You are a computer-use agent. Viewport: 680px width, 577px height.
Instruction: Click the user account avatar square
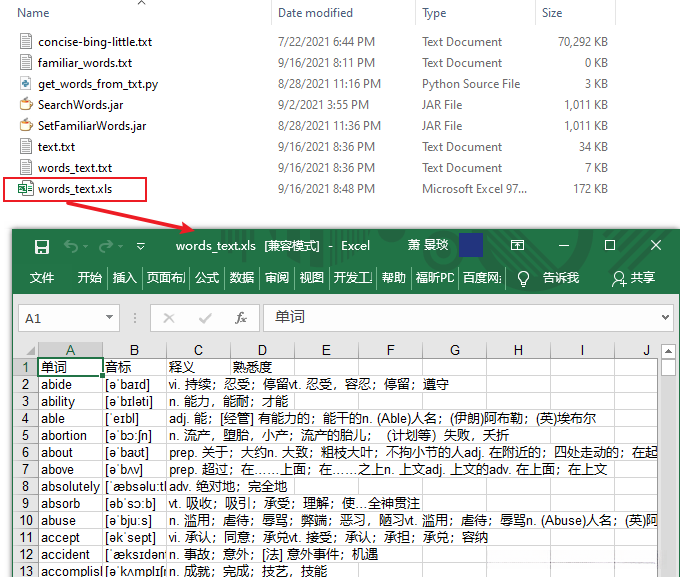tap(471, 245)
